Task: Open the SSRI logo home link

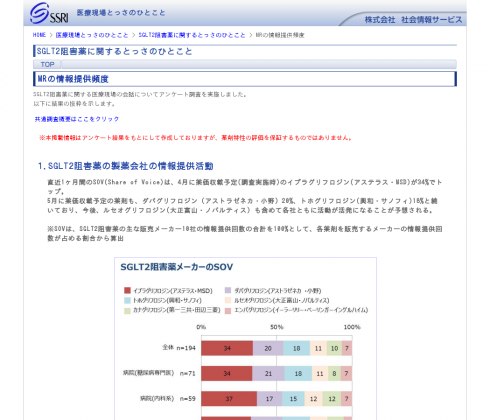Action: pos(49,13)
